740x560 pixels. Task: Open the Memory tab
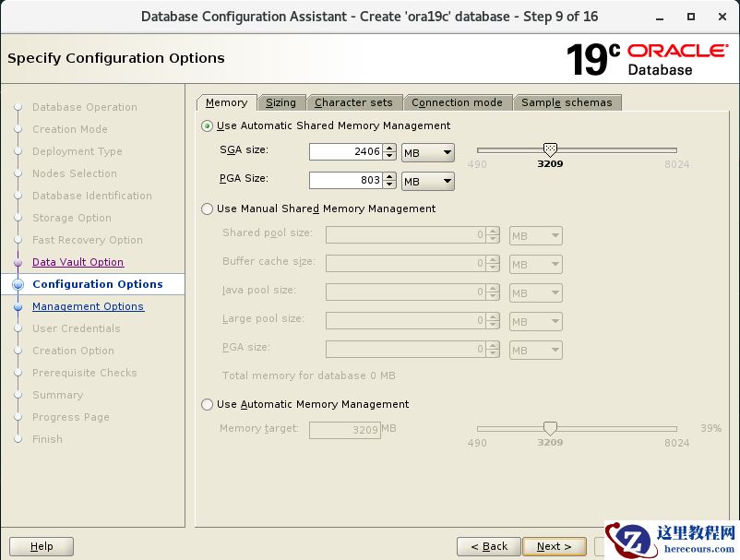(x=227, y=102)
